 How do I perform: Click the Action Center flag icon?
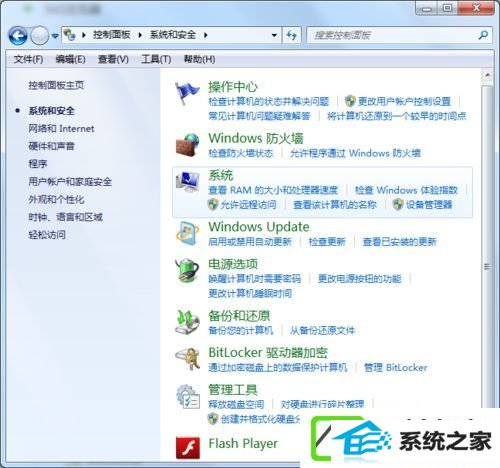[187, 94]
